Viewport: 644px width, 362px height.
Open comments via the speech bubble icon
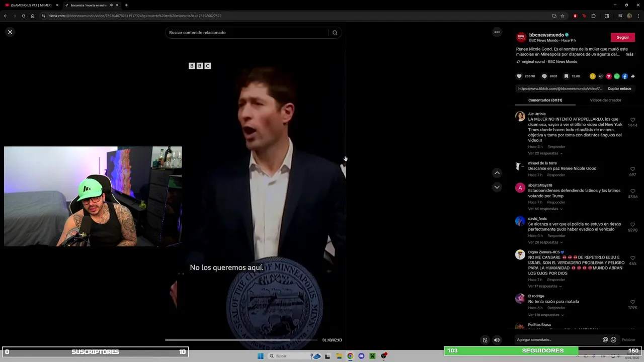pos(544,76)
